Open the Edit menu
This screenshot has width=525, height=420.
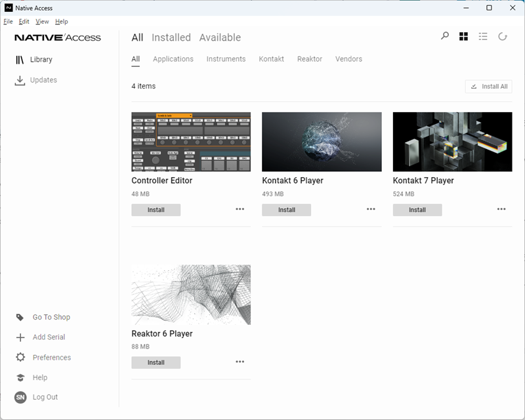point(24,22)
